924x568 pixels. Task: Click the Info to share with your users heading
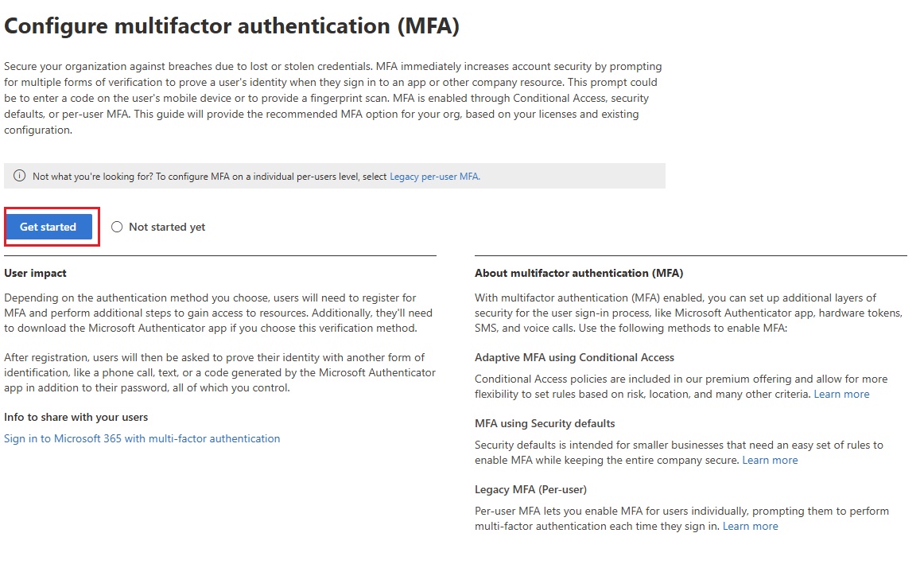[x=76, y=418]
